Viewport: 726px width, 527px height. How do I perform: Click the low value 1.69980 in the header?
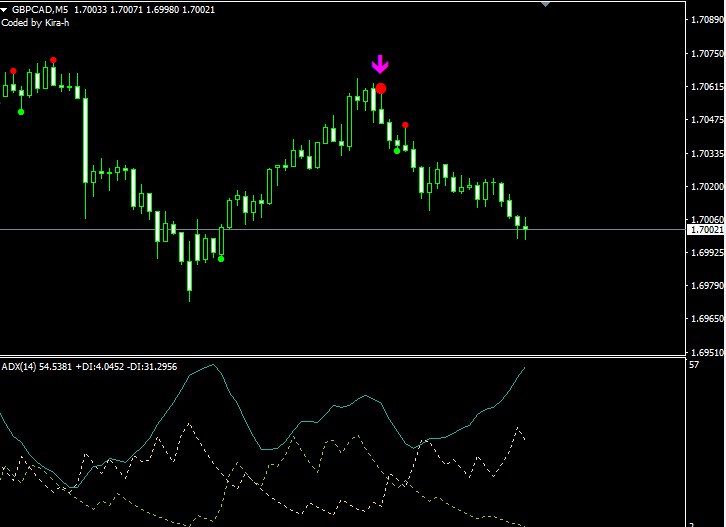click(x=163, y=10)
